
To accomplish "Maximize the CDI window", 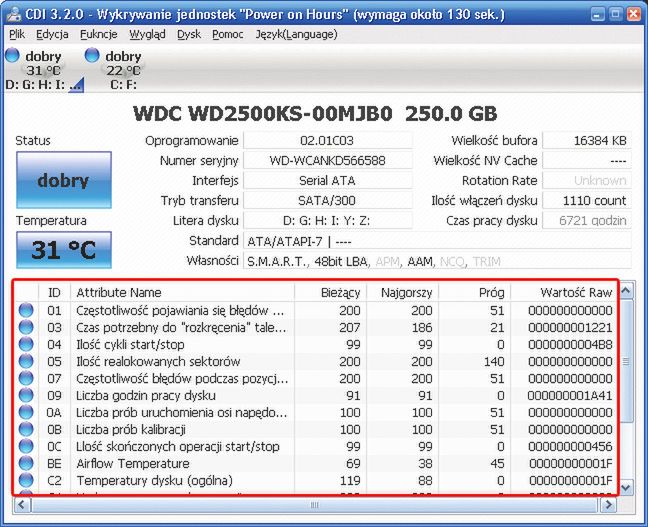I will (x=615, y=14).
